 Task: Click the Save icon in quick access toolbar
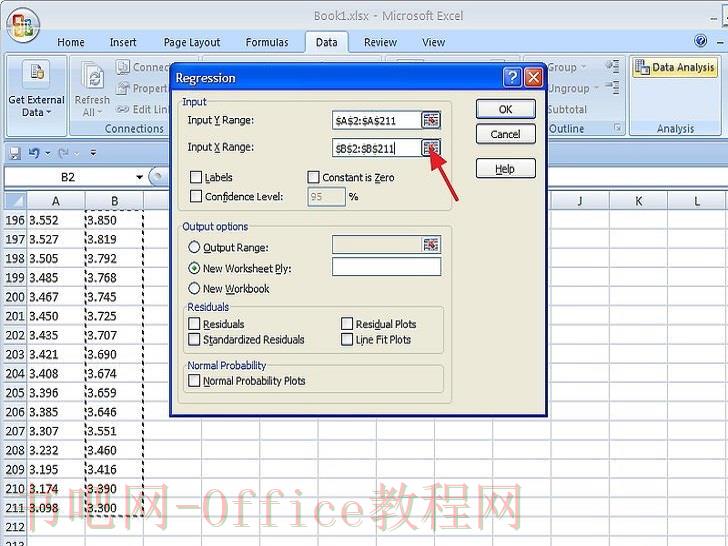(14, 153)
